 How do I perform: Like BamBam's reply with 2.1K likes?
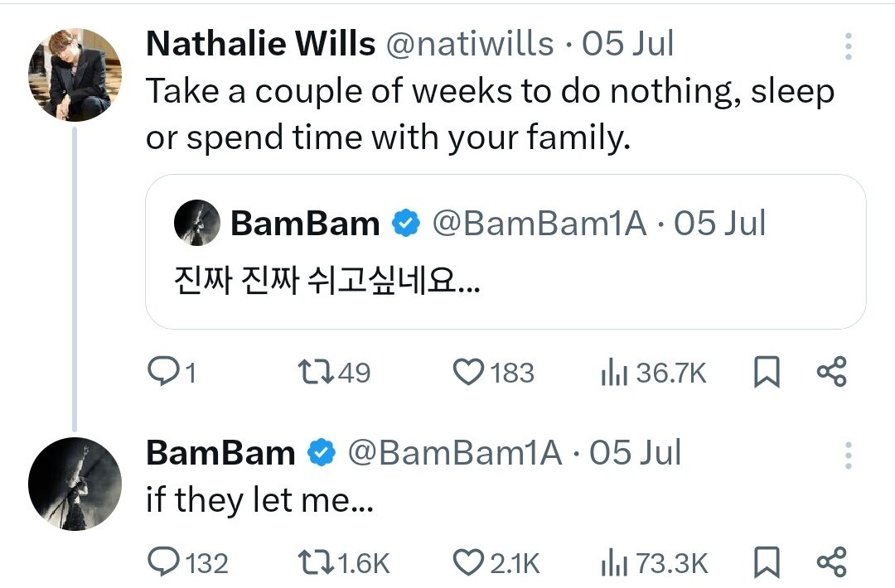(x=469, y=563)
